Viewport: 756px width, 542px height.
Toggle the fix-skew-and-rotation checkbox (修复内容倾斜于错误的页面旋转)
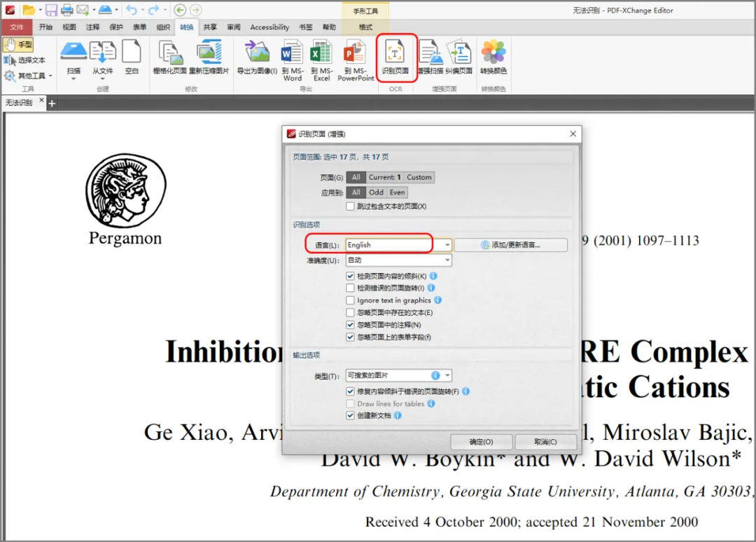click(350, 391)
